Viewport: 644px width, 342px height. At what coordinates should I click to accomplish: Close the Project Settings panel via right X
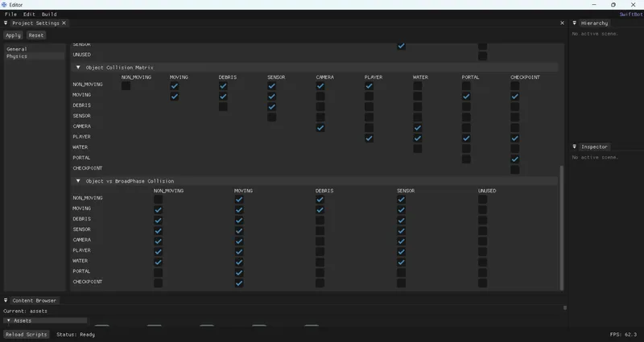[562, 23]
